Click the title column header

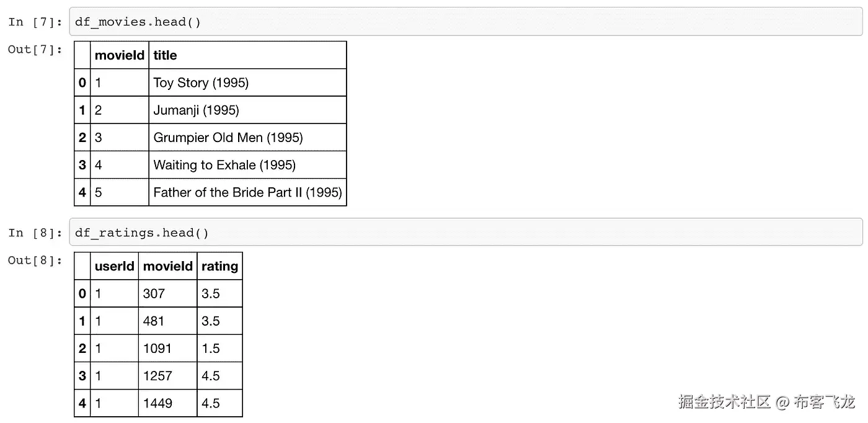click(x=166, y=55)
